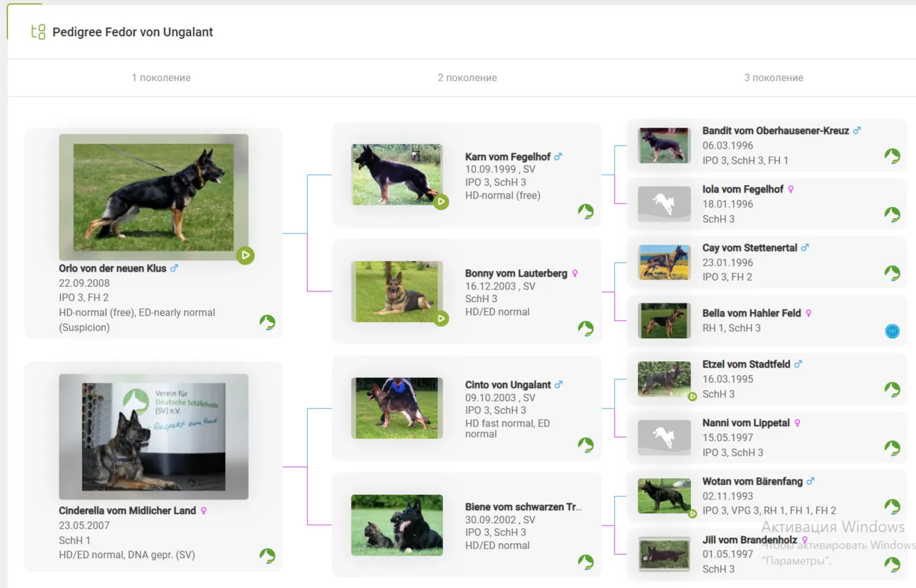Open Biene vom schwarzen Tr... profile link
The height and width of the screenshot is (588, 916).
click(523, 507)
